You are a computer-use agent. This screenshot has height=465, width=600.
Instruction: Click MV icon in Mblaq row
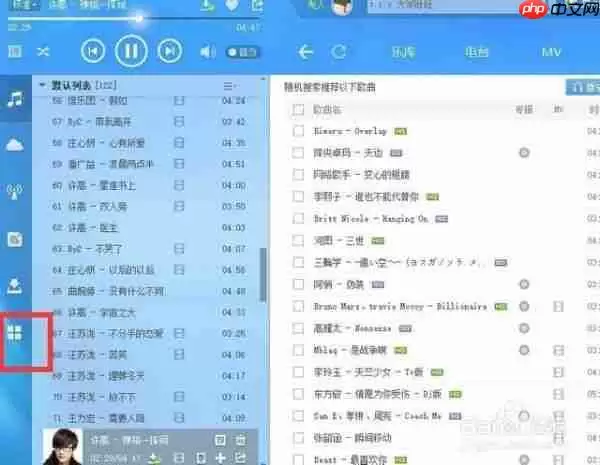[559, 350]
